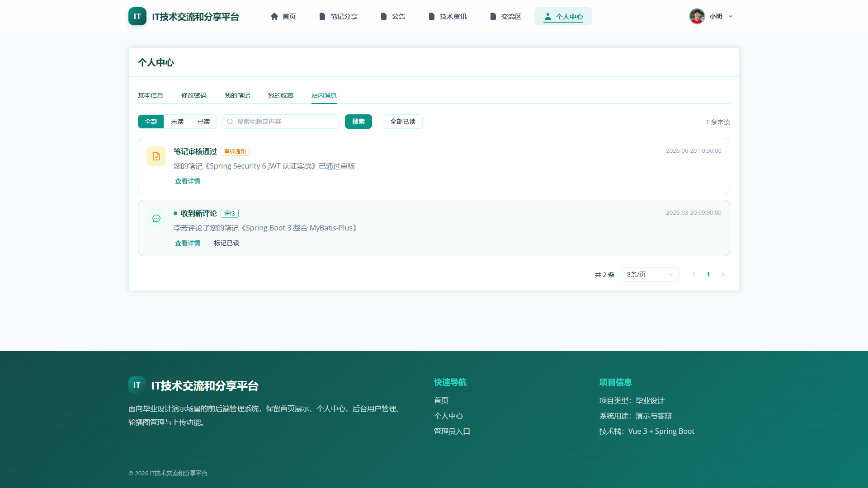Click the 2026-06-20 10:30:00 timestamp
The height and width of the screenshot is (488, 868).
click(x=693, y=151)
